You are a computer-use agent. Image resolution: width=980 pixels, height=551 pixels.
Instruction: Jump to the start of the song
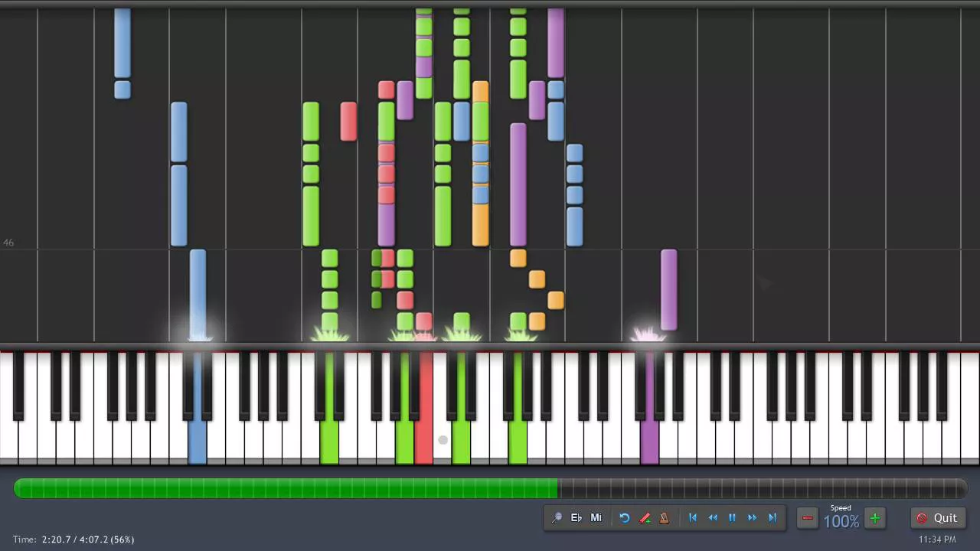(693, 518)
